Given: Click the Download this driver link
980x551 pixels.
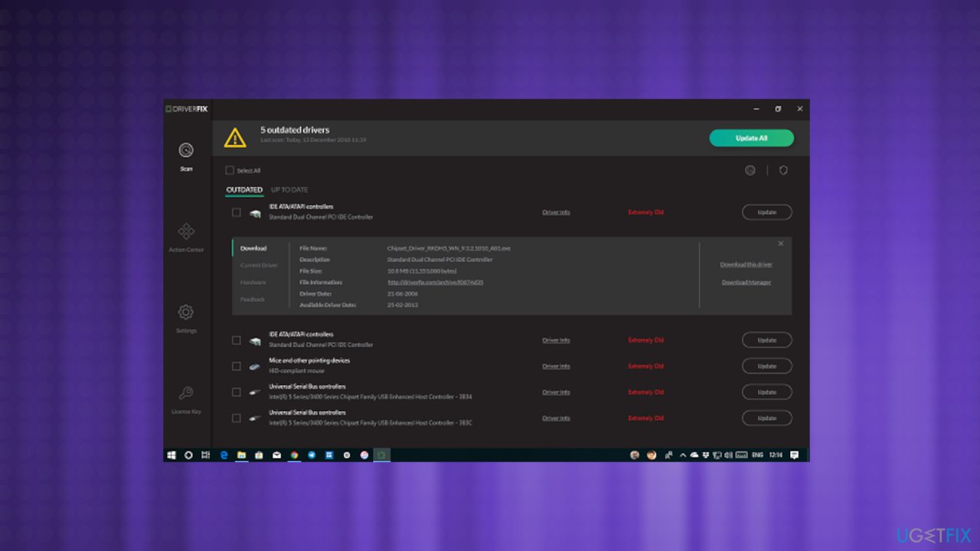Looking at the screenshot, I should [746, 265].
